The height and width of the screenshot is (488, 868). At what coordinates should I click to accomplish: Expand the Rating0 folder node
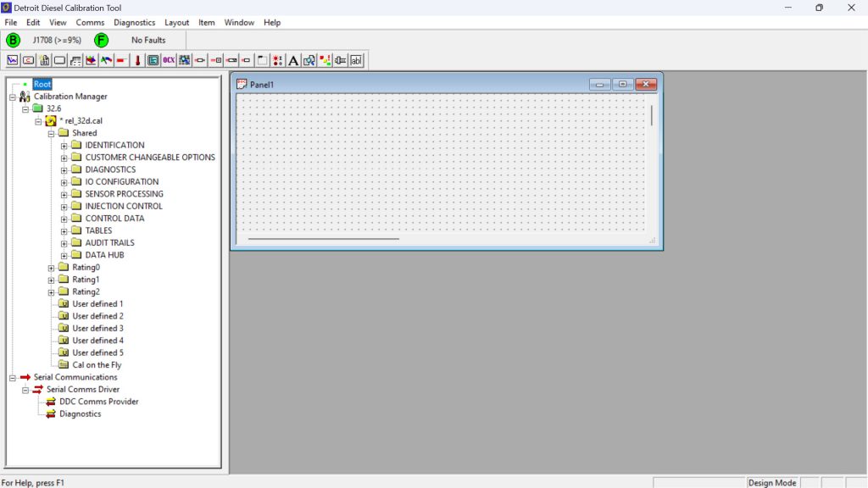52,268
